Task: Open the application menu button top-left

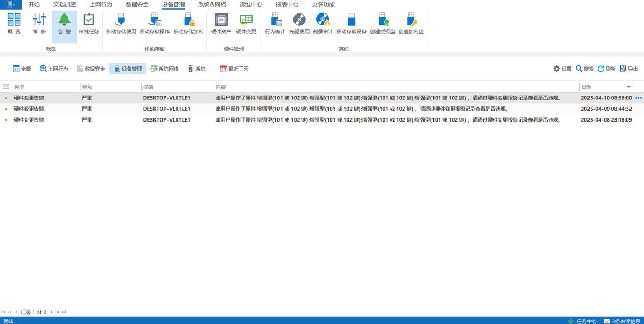Action: pos(10,4)
